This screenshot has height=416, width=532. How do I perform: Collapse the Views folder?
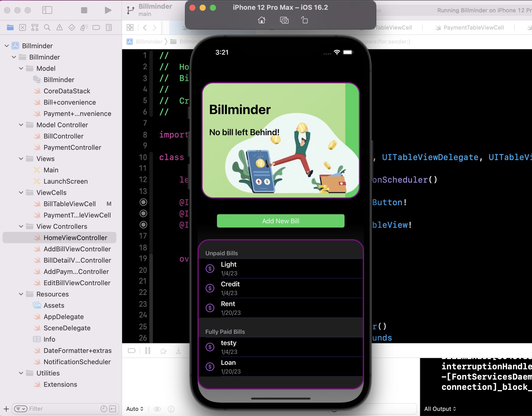(x=21, y=159)
